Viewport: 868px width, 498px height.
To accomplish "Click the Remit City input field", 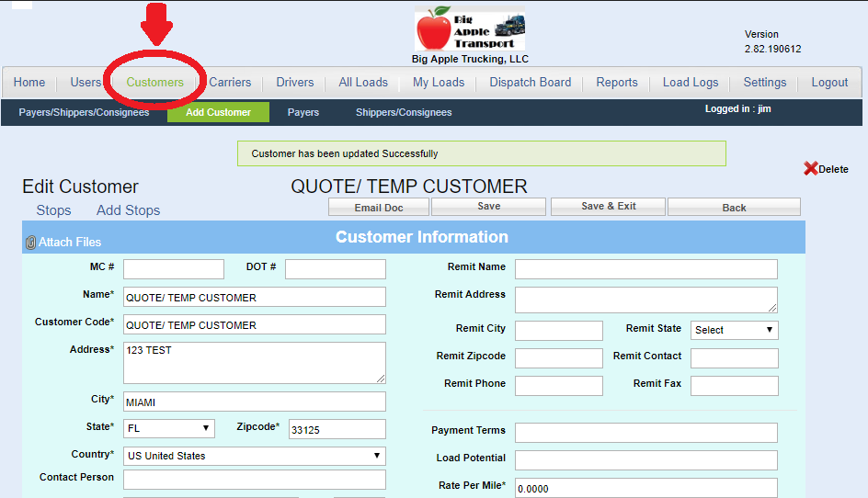I will coord(558,331).
